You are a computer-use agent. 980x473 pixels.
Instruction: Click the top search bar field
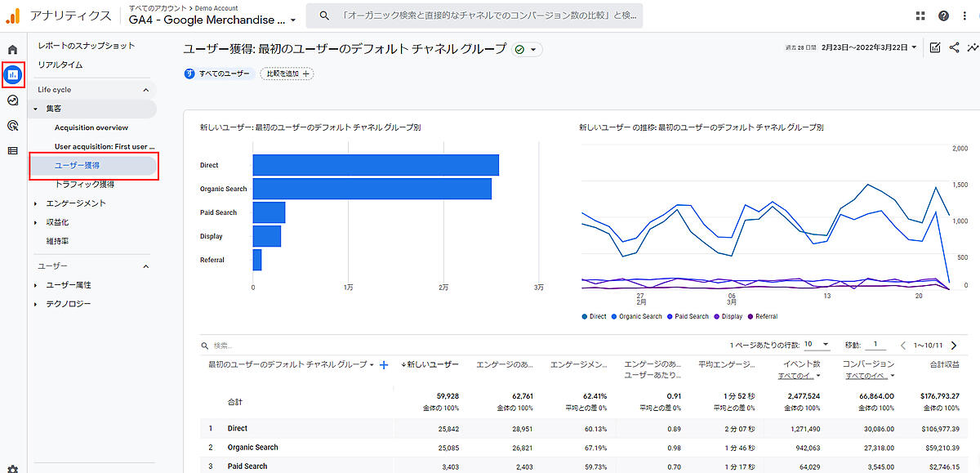(474, 16)
